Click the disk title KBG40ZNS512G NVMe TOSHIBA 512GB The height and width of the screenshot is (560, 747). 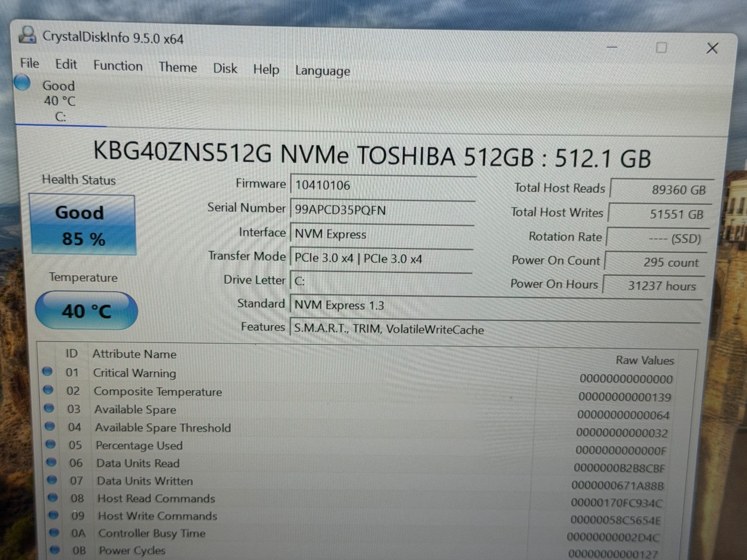click(x=372, y=155)
